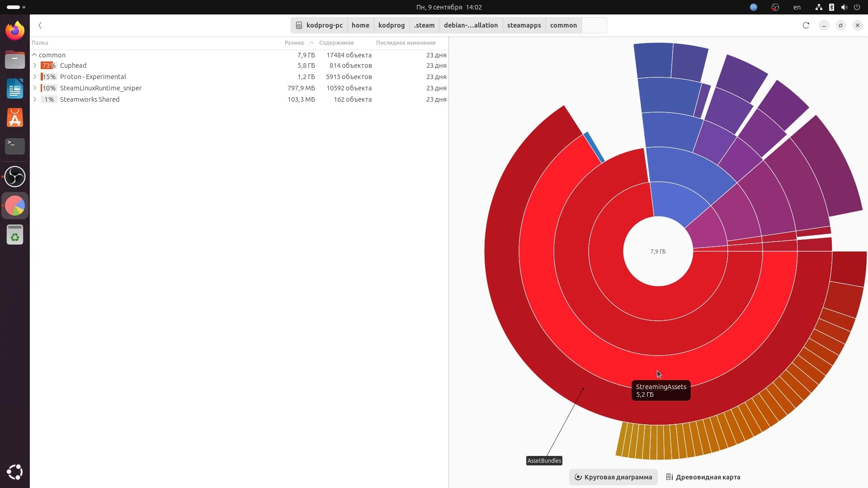
Task: Select the Cuphead row name
Action: click(73, 66)
